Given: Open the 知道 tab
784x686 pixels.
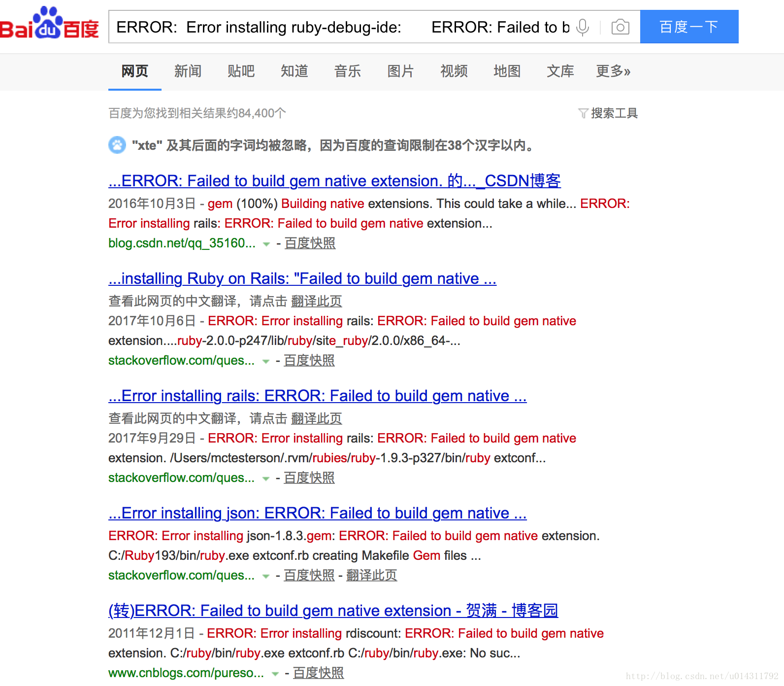Looking at the screenshot, I should (x=294, y=71).
